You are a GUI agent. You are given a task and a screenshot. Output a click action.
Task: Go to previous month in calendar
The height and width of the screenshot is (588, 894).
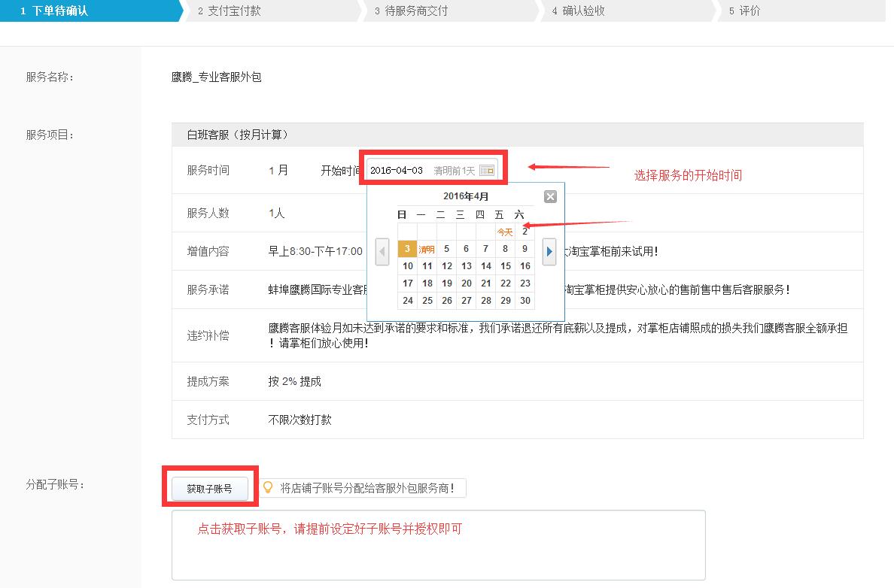[x=382, y=251]
